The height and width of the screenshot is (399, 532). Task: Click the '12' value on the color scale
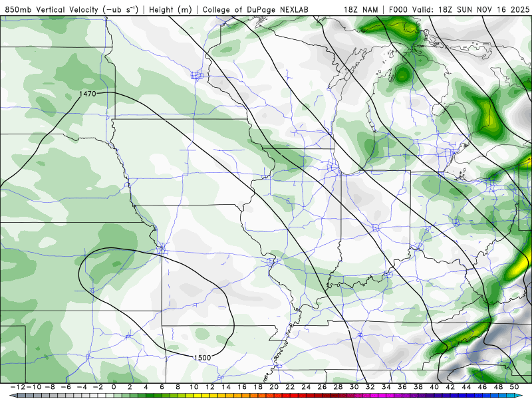point(210,387)
